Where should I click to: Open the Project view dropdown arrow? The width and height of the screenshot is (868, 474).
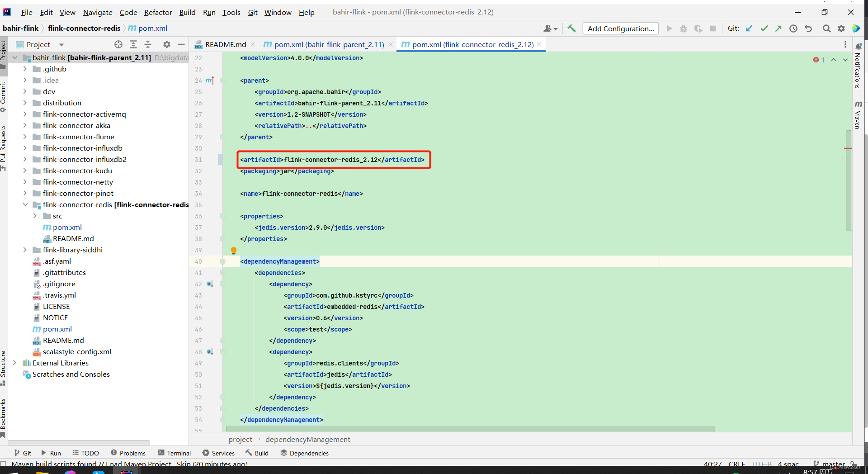[x=61, y=45]
